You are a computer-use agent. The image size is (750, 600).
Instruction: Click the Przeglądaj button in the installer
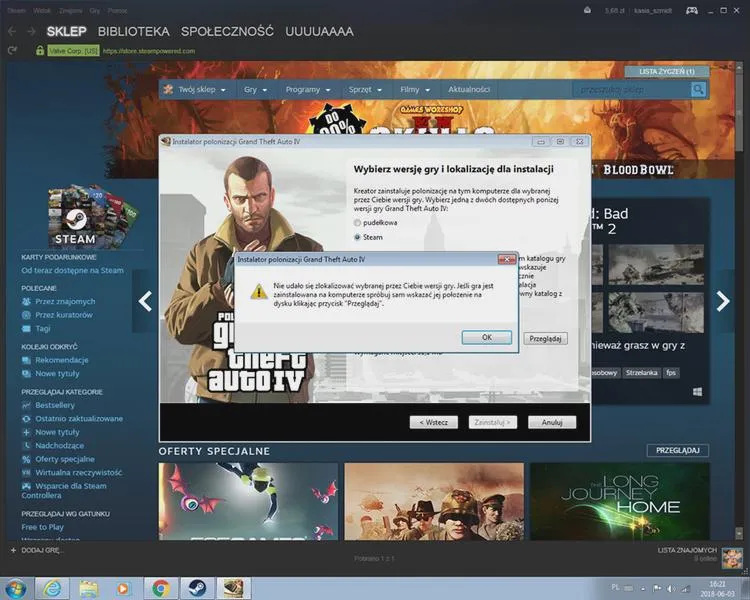[x=545, y=339]
